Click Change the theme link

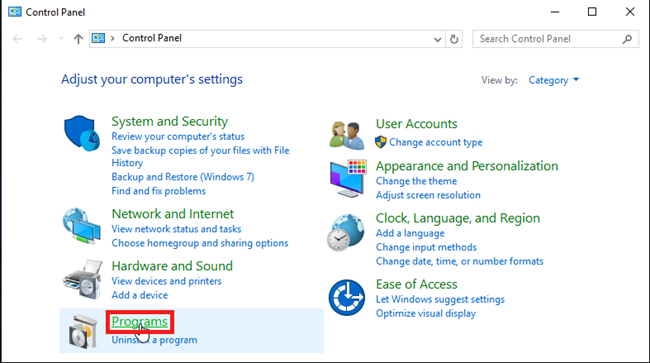[416, 181]
